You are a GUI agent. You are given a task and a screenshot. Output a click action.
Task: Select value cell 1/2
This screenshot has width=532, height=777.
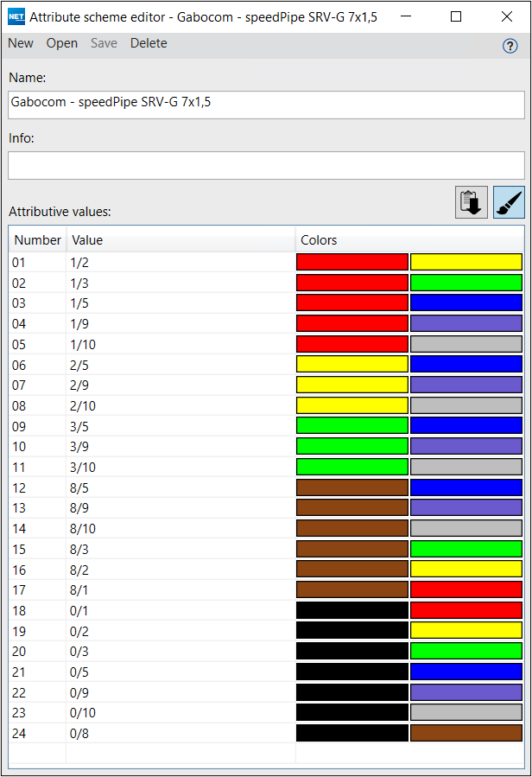pos(180,262)
